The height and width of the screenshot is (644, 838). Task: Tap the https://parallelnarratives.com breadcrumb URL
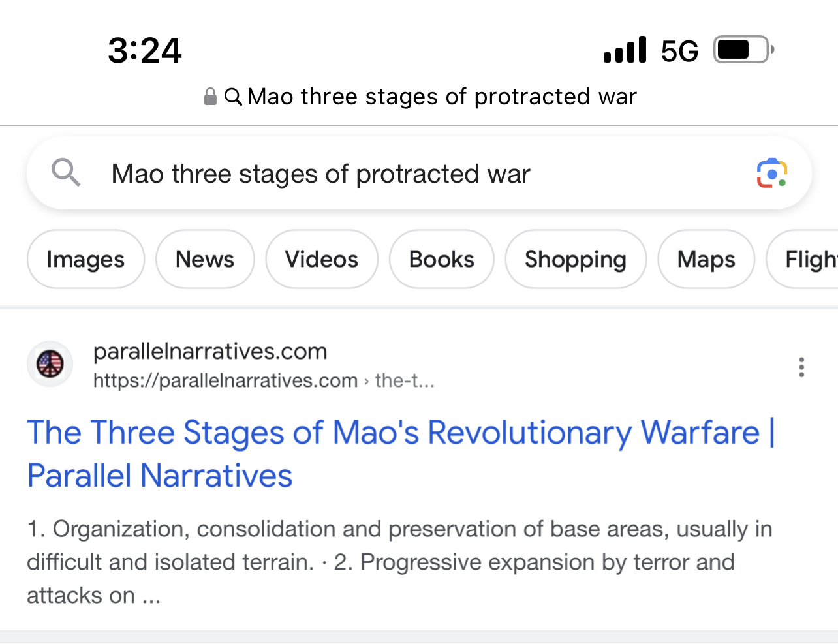click(226, 380)
